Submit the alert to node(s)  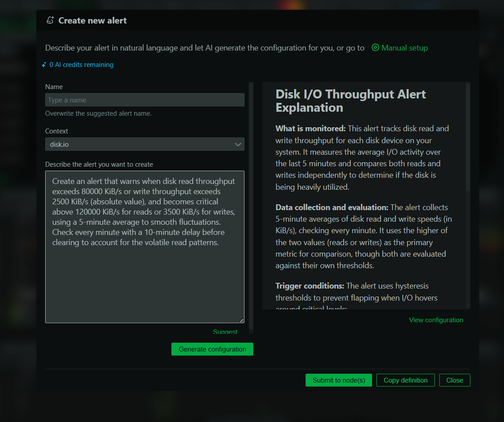click(x=338, y=380)
